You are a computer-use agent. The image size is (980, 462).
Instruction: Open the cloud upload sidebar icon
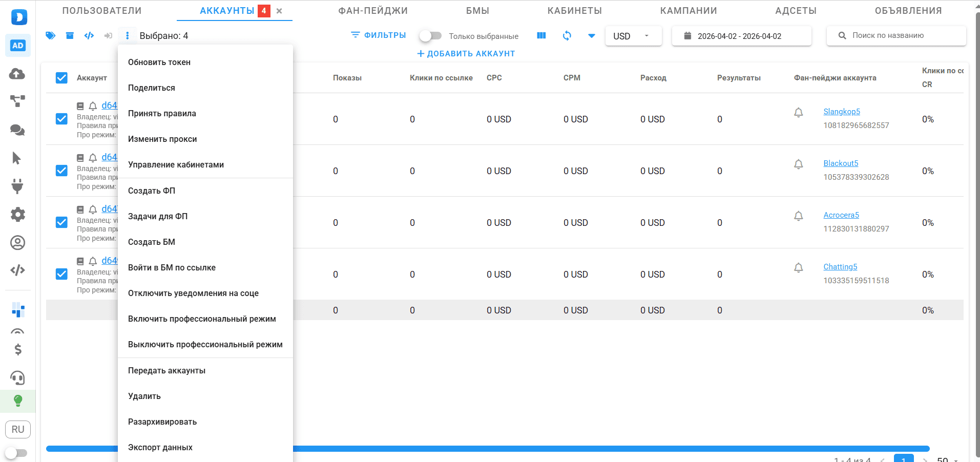click(x=17, y=74)
